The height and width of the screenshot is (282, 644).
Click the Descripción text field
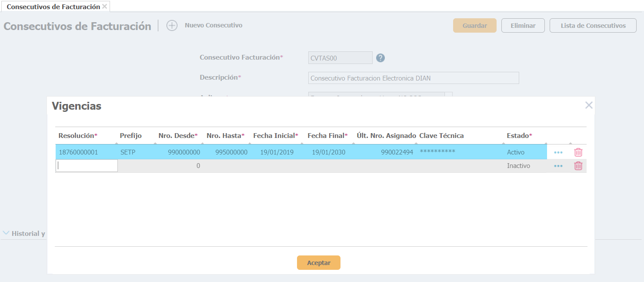413,78
